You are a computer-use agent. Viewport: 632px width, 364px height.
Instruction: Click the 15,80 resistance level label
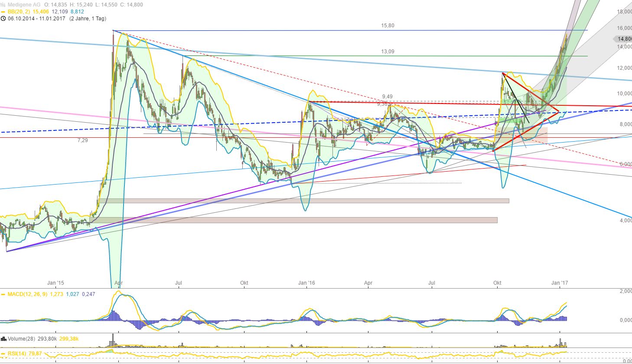[389, 26]
